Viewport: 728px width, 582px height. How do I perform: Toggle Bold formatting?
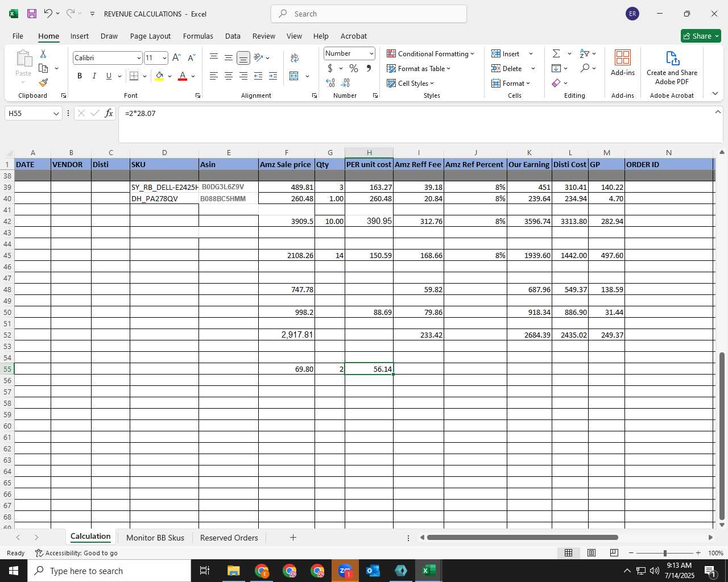pyautogui.click(x=80, y=76)
